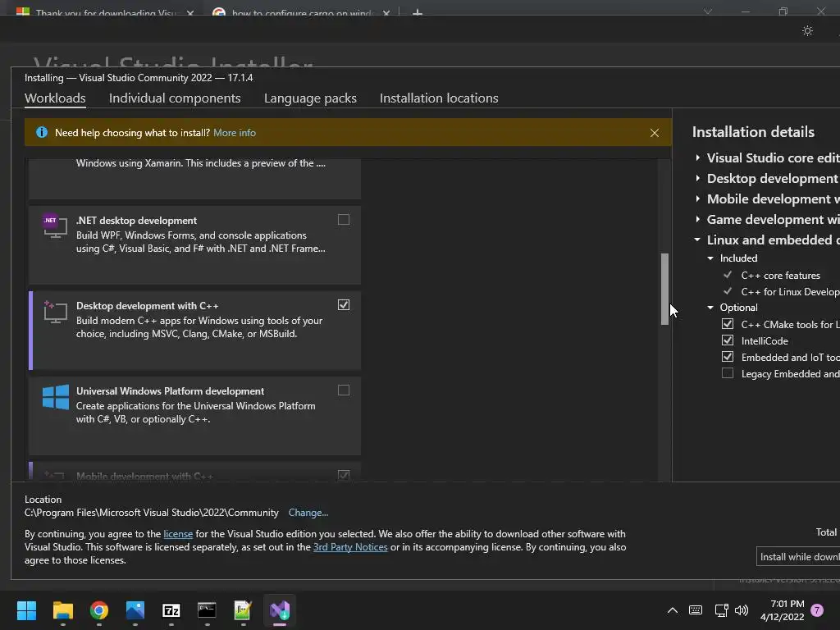
Task: Open the Windows Start menu
Action: [26, 610]
